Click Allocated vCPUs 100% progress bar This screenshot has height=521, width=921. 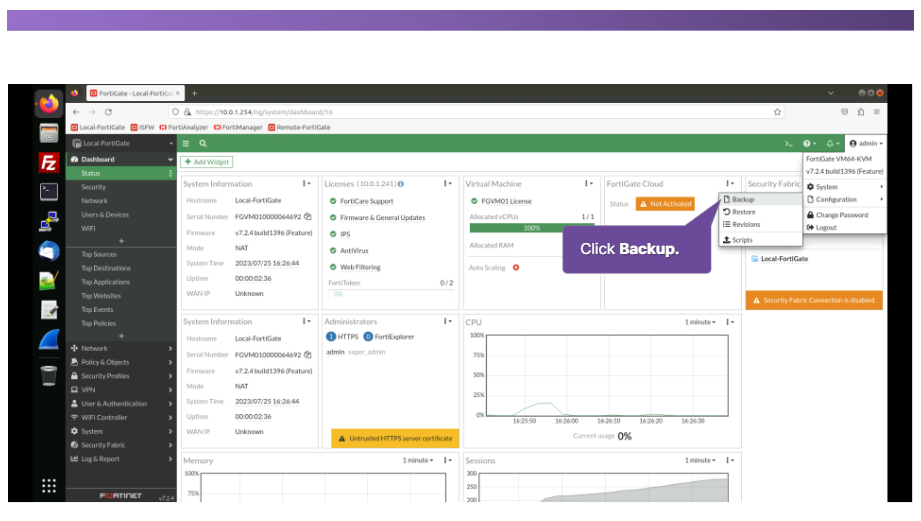[x=532, y=228]
